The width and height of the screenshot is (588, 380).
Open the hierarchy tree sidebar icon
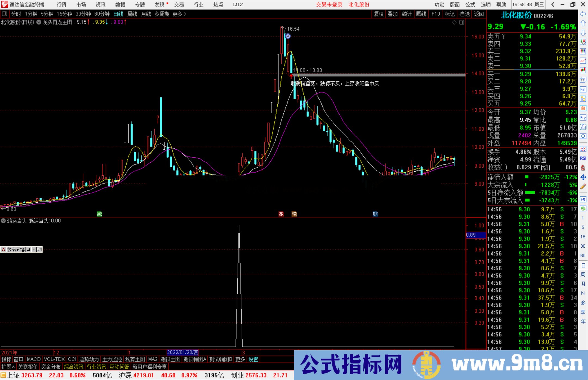(583, 99)
